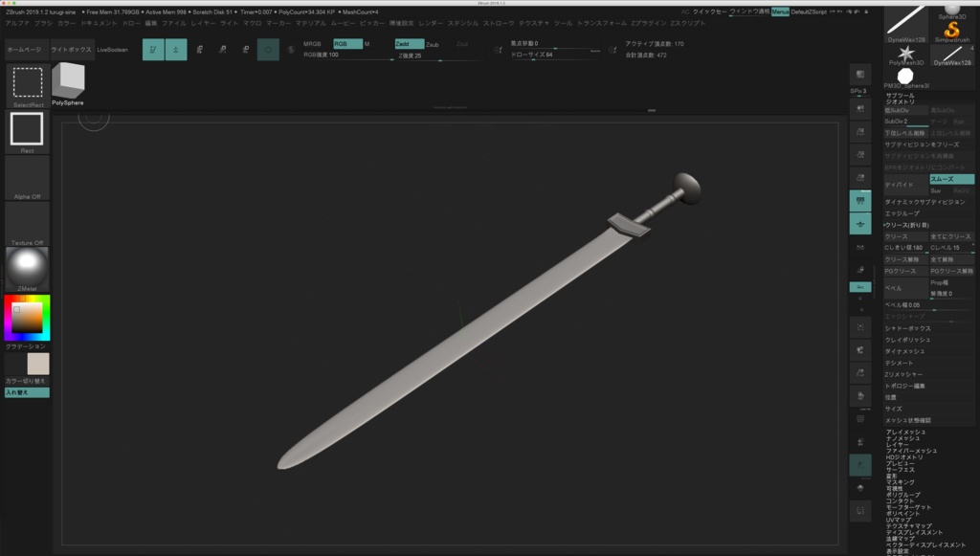980x556 pixels.
Task: Select the Scale transform icon in top shelf
Action: tap(222, 50)
